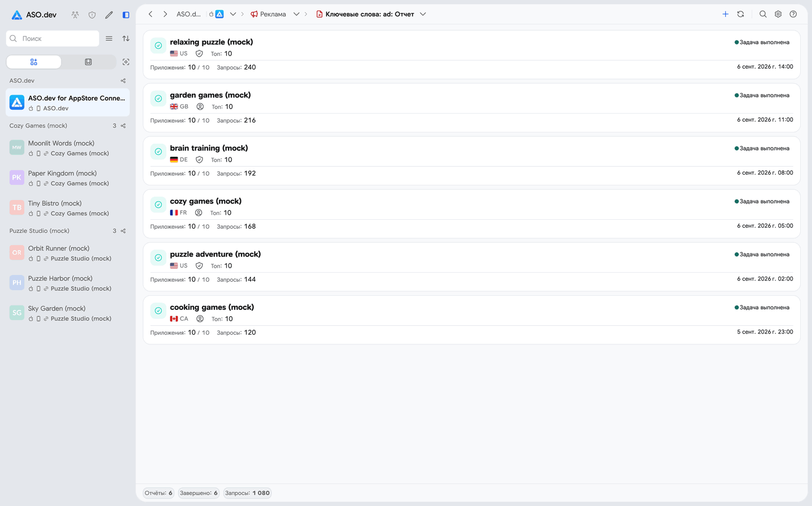Click the refresh icon in top toolbar

(740, 14)
